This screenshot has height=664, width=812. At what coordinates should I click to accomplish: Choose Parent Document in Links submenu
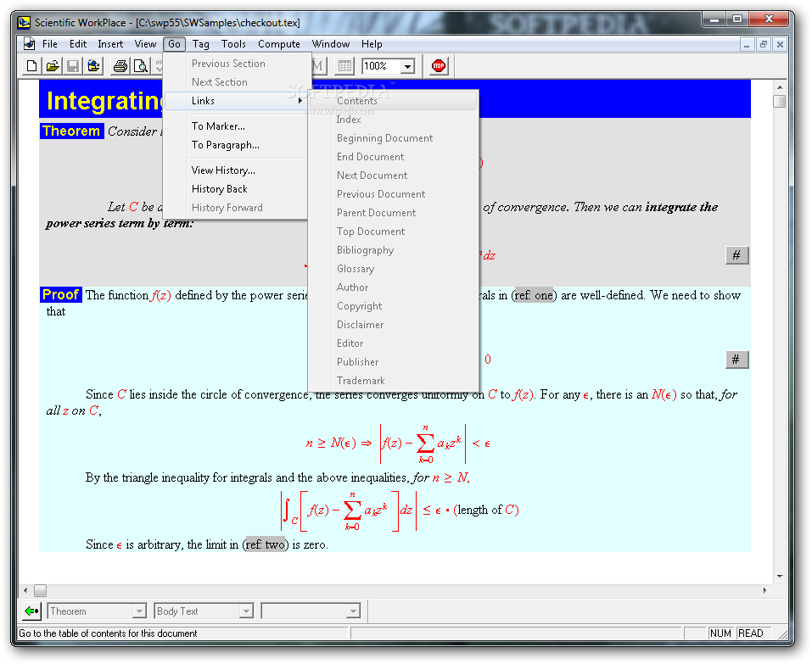point(393,212)
